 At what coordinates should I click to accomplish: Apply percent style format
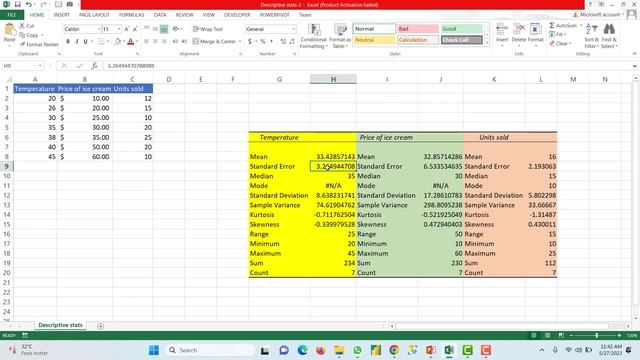coord(263,41)
